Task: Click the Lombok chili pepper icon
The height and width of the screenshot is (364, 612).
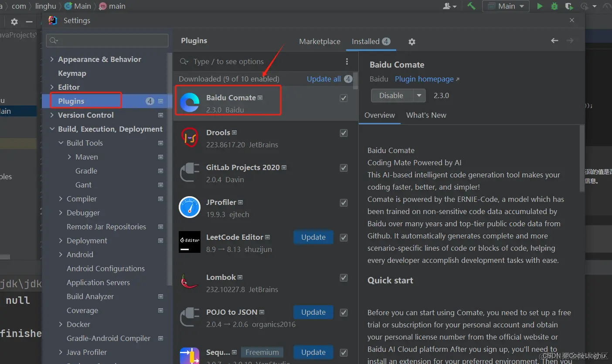Action: 190,281
